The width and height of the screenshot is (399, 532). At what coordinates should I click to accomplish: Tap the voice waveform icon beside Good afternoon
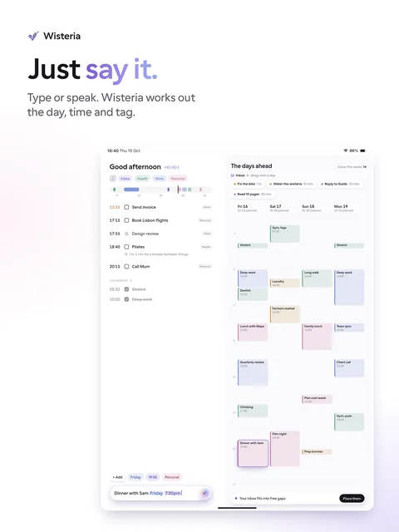171,167
